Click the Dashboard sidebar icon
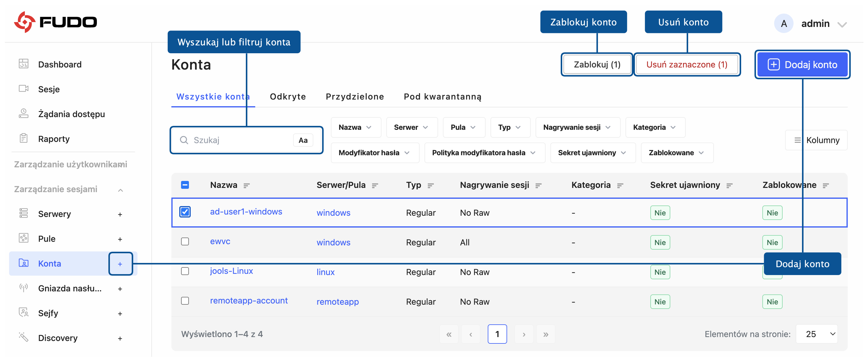 (x=24, y=64)
